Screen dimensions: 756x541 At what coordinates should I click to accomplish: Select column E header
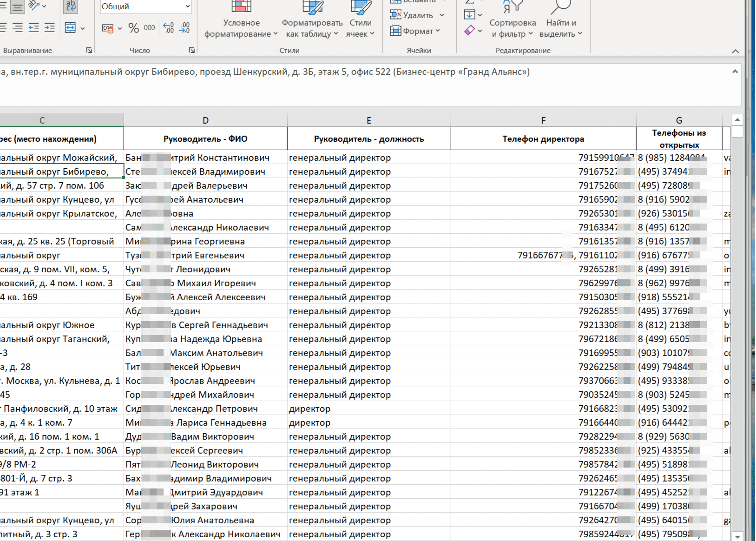369,120
